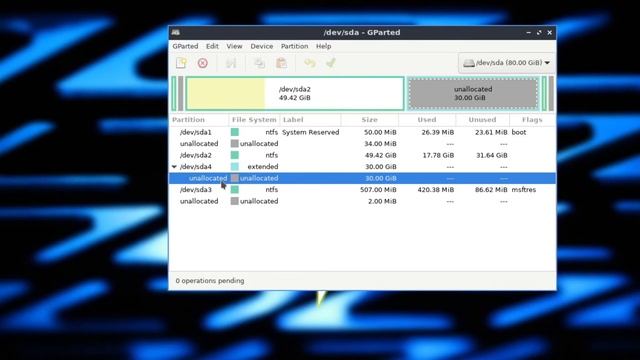Sort by the Size column header
This screenshot has width=640, height=360.
tap(369, 120)
